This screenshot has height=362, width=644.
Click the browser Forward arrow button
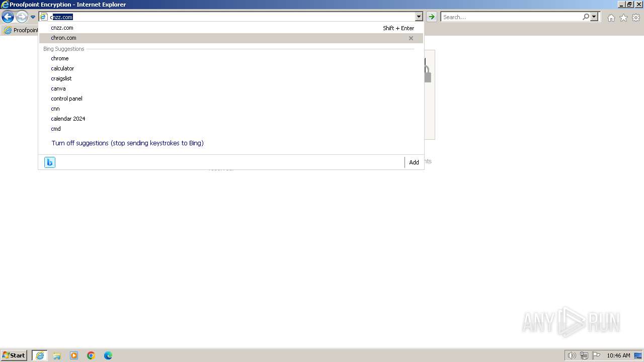[22, 17]
